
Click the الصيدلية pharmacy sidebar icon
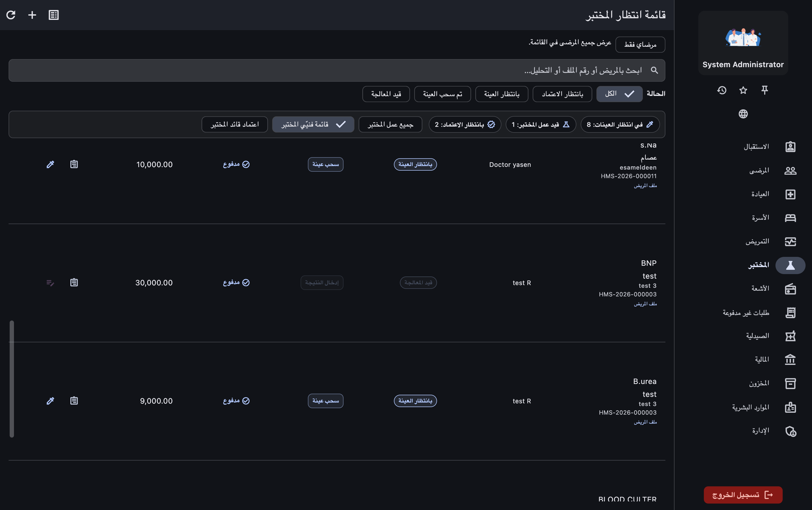(790, 336)
